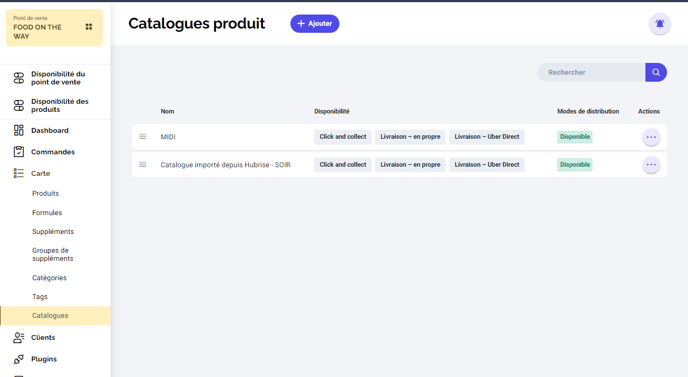The width and height of the screenshot is (688, 377).
Task: Click the Plugins plug icon
Action: [18, 359]
